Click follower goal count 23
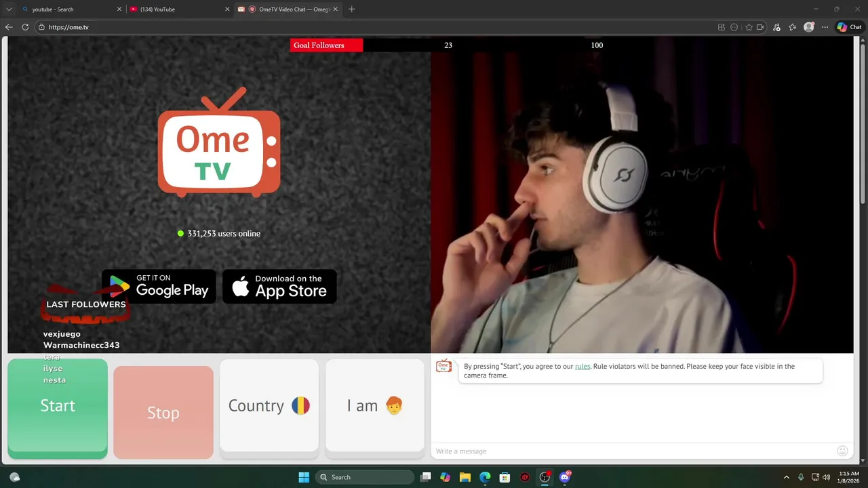868x488 pixels. pos(448,45)
